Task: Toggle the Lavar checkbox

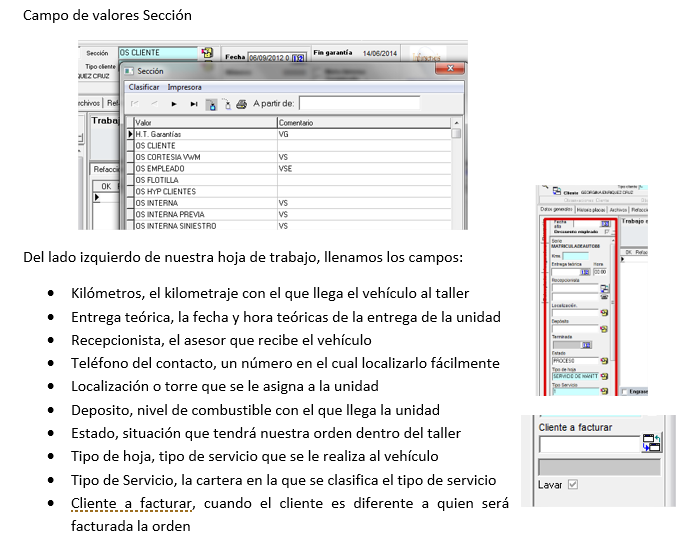Action: [x=573, y=484]
